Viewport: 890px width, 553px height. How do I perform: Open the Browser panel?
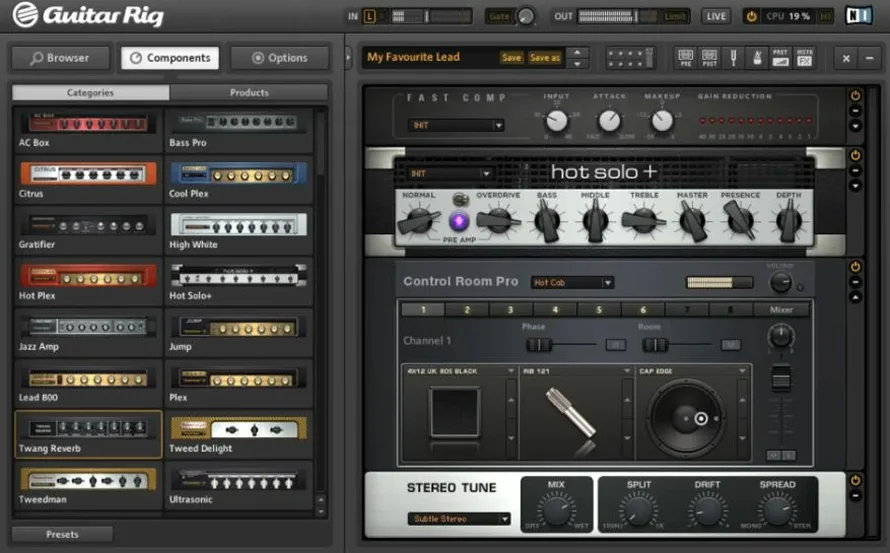pos(60,58)
